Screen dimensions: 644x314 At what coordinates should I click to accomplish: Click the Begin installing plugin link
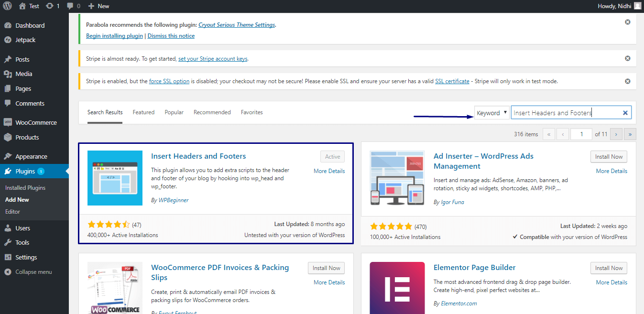[x=114, y=35]
